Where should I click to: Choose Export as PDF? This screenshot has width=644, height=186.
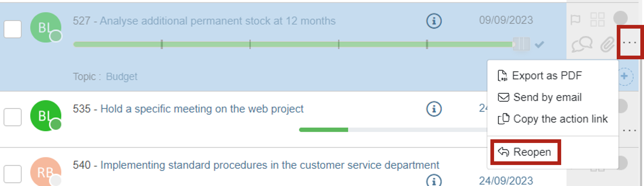coord(546,76)
